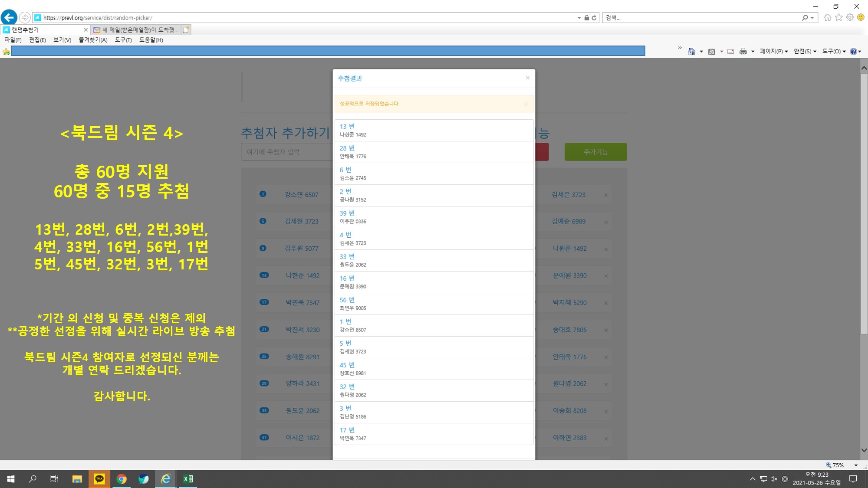
Task: Click the green 추가기능 button
Action: pos(595,152)
